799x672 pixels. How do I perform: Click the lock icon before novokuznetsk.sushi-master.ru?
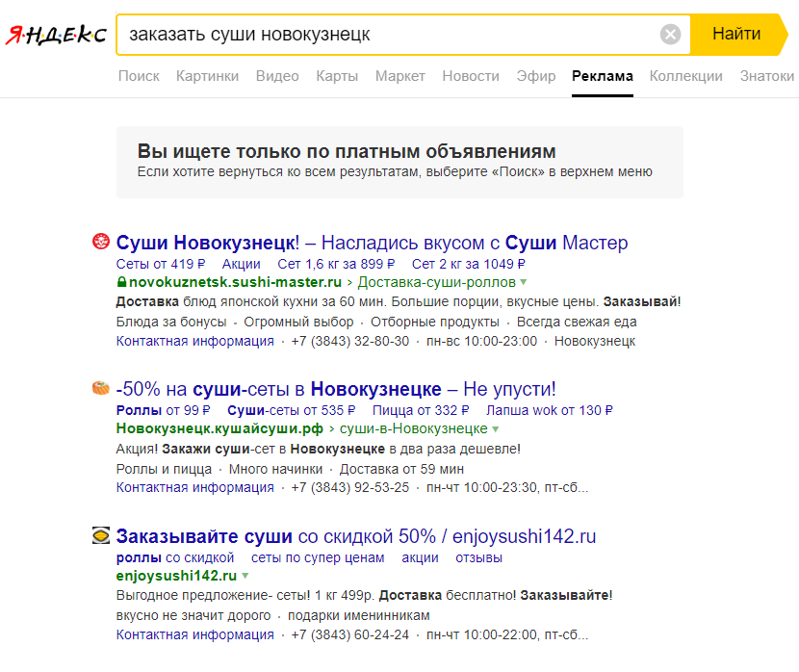tap(121, 282)
